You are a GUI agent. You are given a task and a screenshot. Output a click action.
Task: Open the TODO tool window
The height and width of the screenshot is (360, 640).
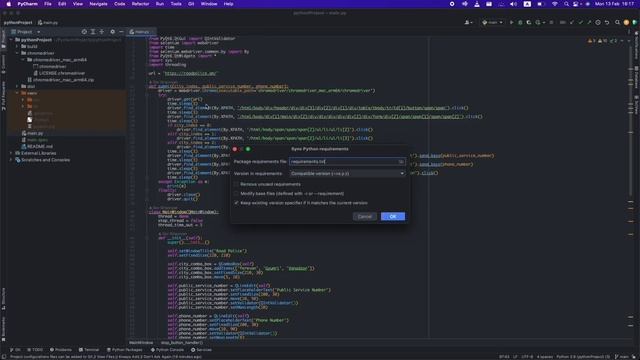click(x=35, y=350)
